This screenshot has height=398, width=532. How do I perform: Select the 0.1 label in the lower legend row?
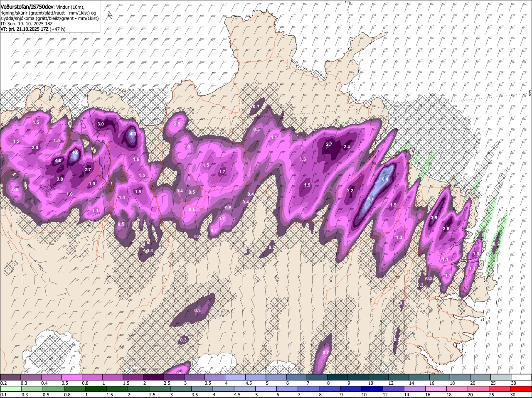[x=3, y=395]
